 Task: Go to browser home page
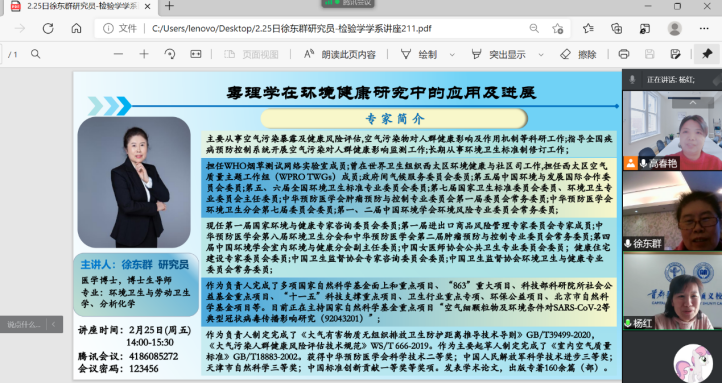click(x=76, y=29)
